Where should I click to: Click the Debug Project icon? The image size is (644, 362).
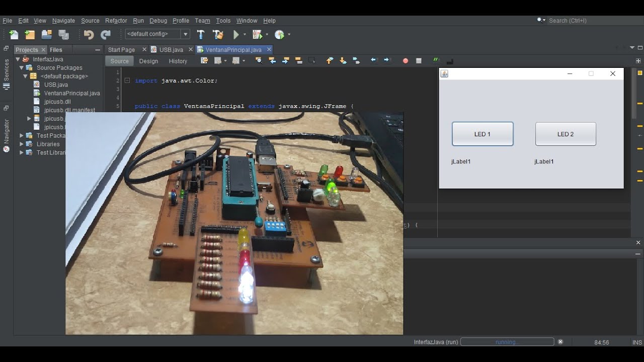pos(257,35)
